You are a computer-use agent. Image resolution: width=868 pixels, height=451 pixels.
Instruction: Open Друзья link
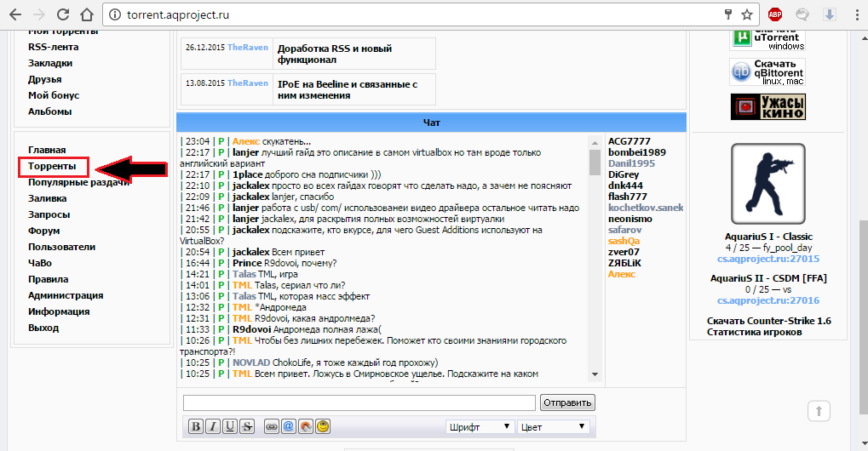tap(45, 79)
